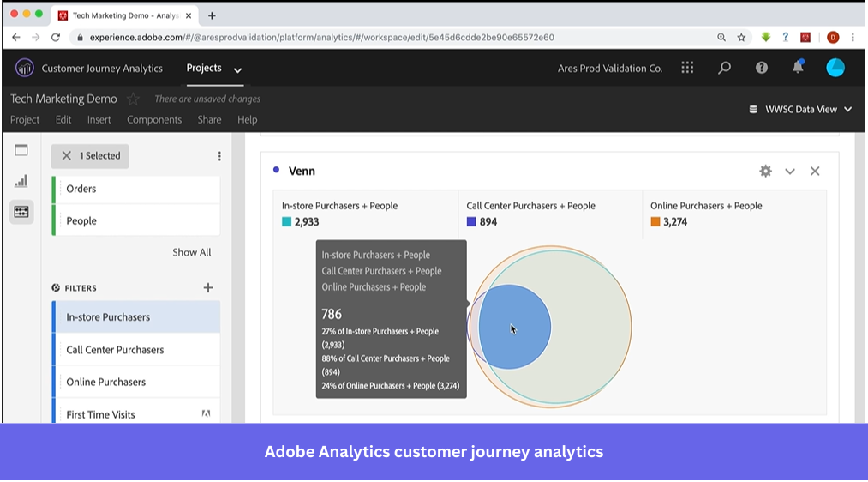Click the blue dot beside Venn title
Viewport: 868px width, 482px height.
tap(276, 170)
